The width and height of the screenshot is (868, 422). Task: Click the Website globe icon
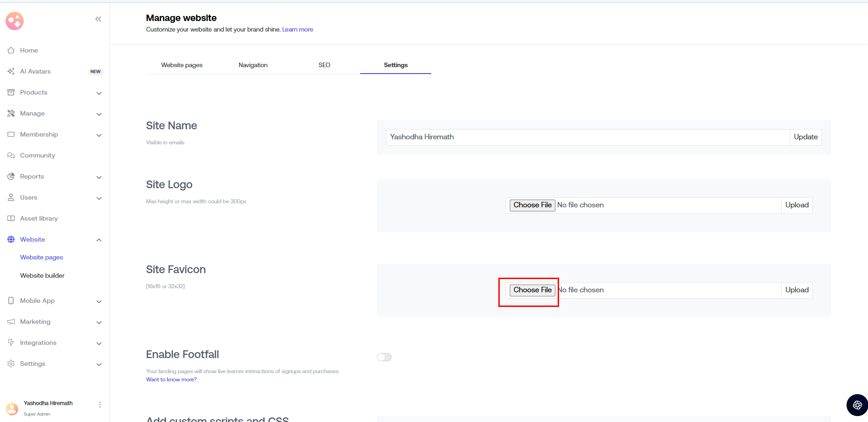click(11, 239)
